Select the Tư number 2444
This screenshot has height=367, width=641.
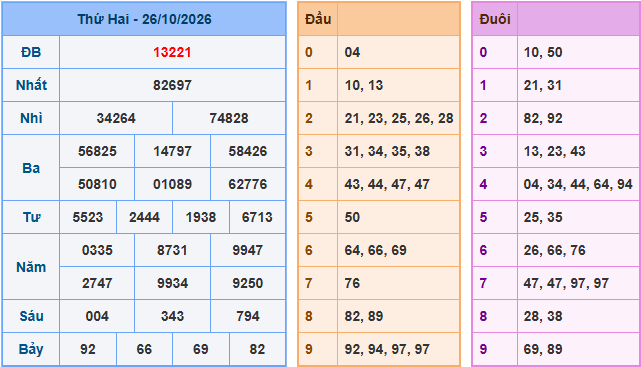click(x=144, y=217)
